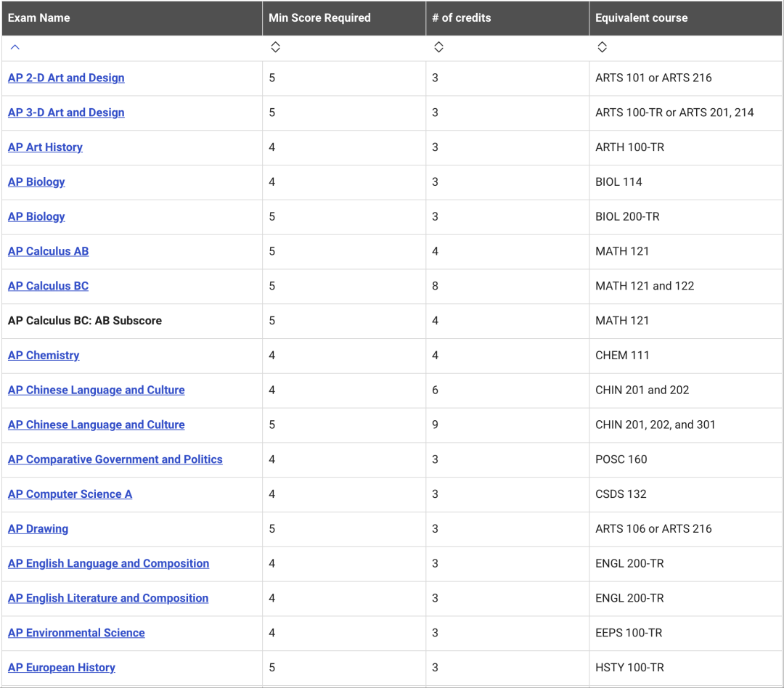The image size is (784, 688).
Task: Sort ascending by Exam Name arrow
Action: (x=15, y=47)
